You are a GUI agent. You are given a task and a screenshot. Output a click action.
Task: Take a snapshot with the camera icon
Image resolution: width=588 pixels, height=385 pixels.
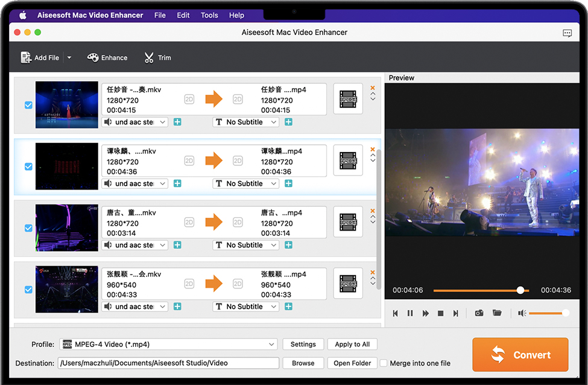479,313
